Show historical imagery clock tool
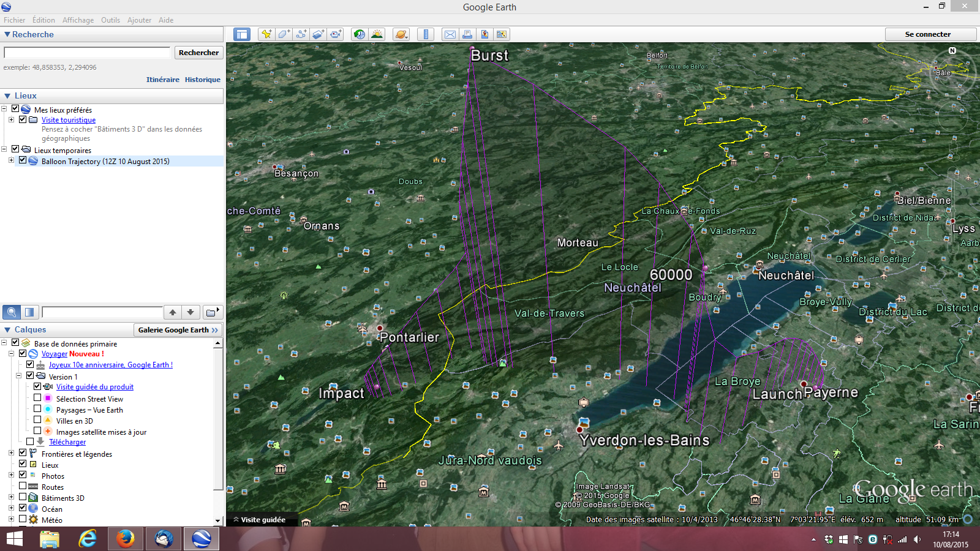The width and height of the screenshot is (980, 551). [x=360, y=34]
